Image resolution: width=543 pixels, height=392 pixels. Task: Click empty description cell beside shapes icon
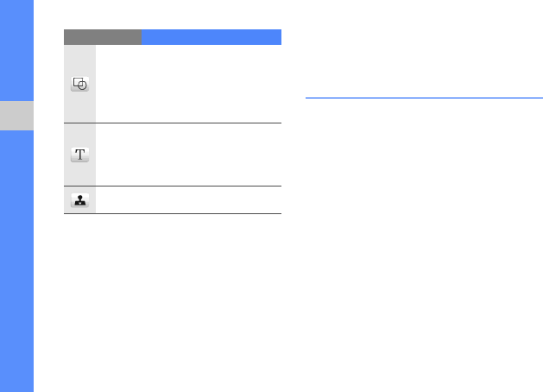(x=188, y=84)
